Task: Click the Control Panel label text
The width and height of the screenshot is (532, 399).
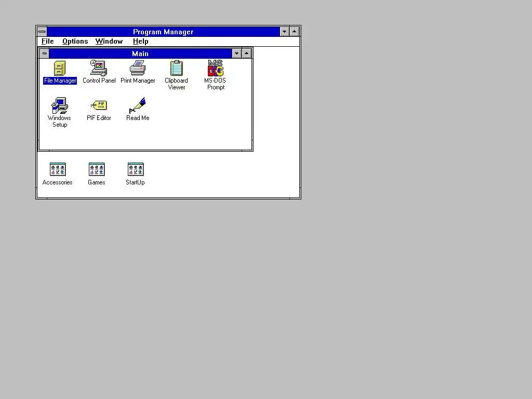Action: coord(99,81)
